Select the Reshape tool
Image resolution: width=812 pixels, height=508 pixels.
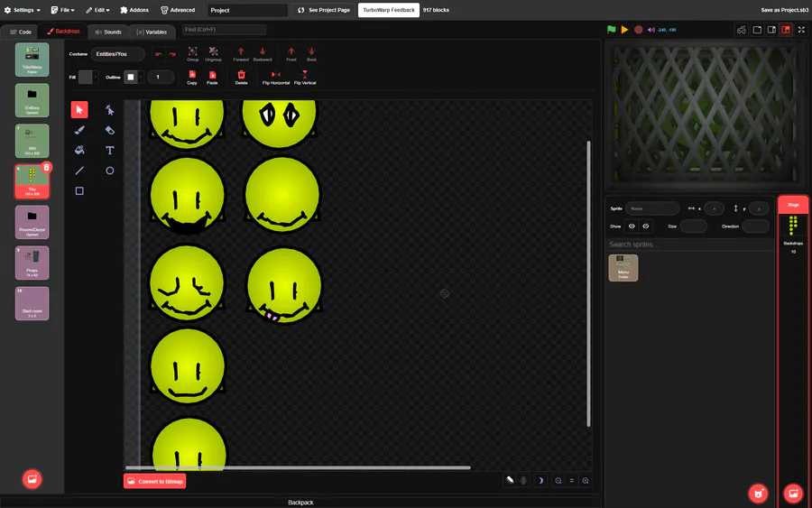pos(110,110)
